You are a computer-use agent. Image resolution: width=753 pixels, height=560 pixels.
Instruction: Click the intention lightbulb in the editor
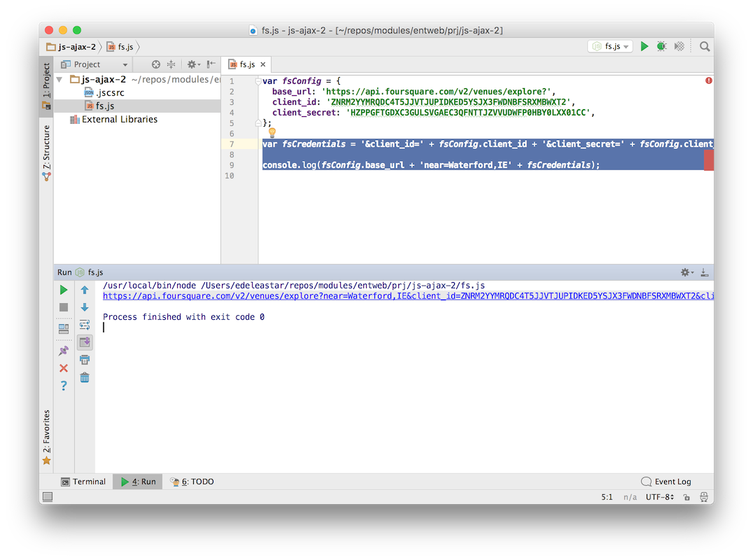click(x=272, y=132)
